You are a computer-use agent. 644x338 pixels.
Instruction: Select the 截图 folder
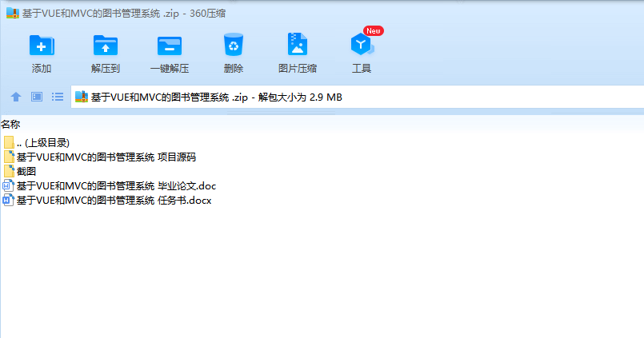[20, 172]
